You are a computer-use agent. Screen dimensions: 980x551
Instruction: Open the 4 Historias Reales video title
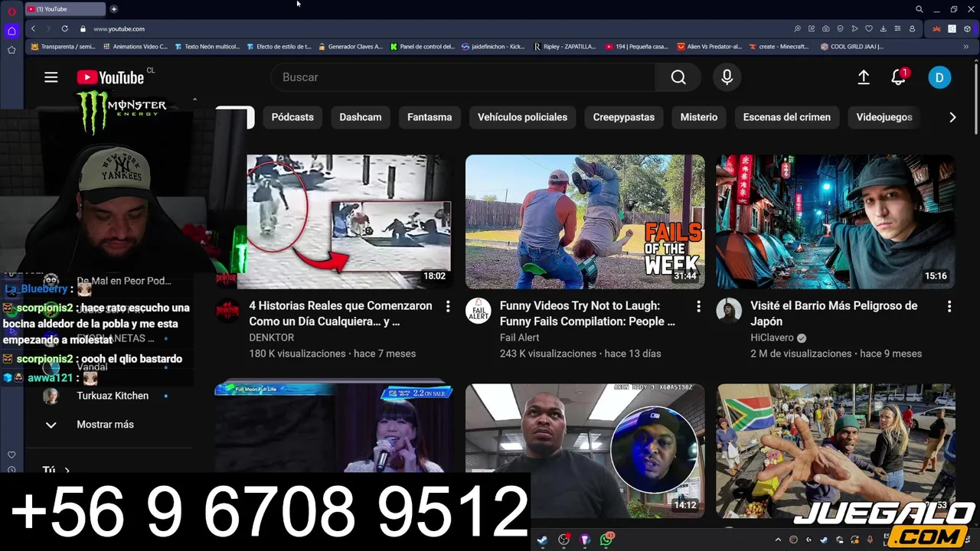pyautogui.click(x=341, y=313)
